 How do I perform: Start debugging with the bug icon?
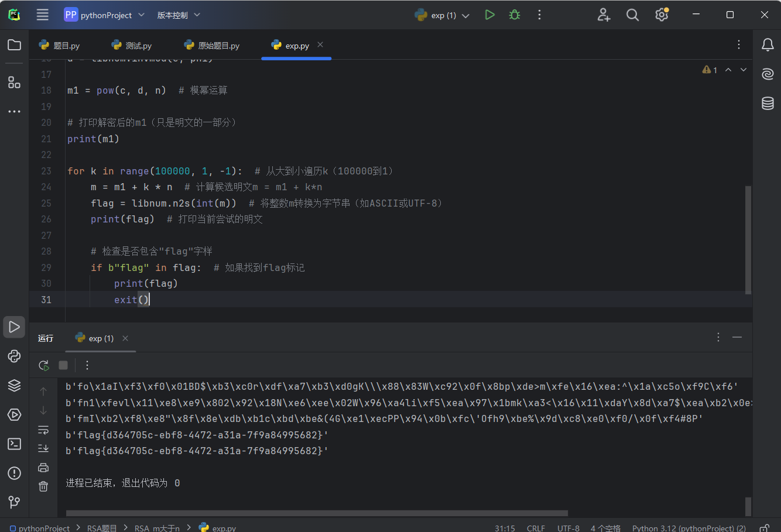(x=514, y=15)
